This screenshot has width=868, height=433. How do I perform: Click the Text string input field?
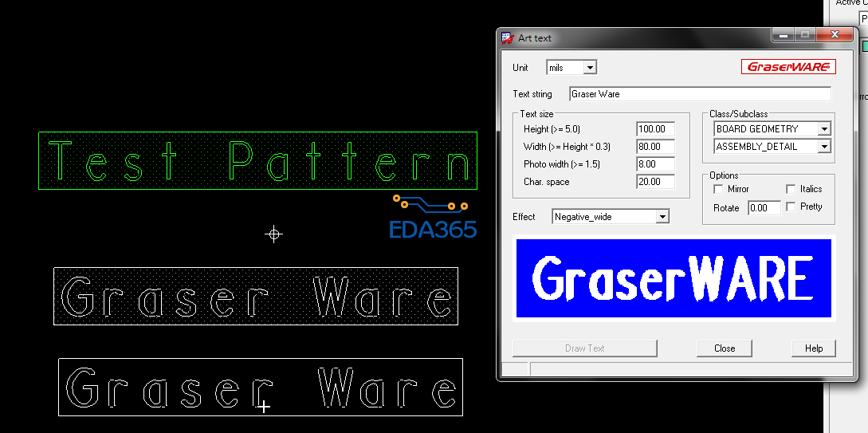[x=701, y=94]
